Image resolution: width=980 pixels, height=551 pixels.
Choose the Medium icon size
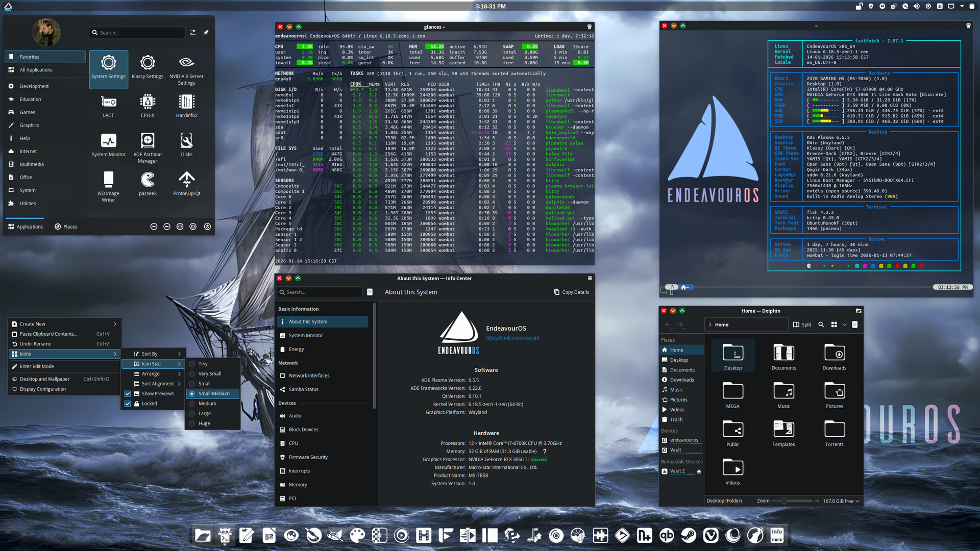pos(212,404)
